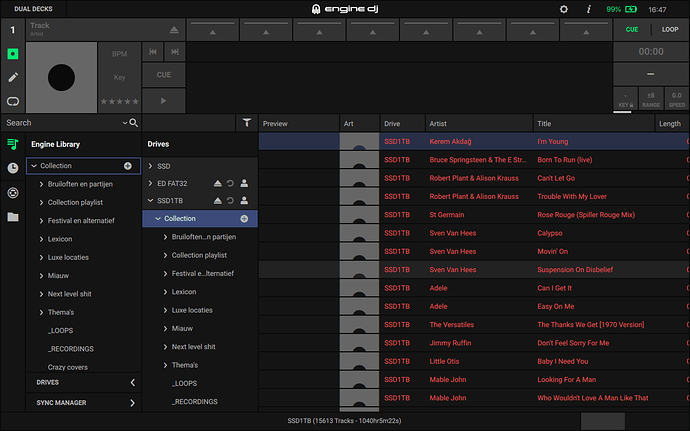
Task: Open _RECORDINGS under SSD1TB
Action: (195, 402)
